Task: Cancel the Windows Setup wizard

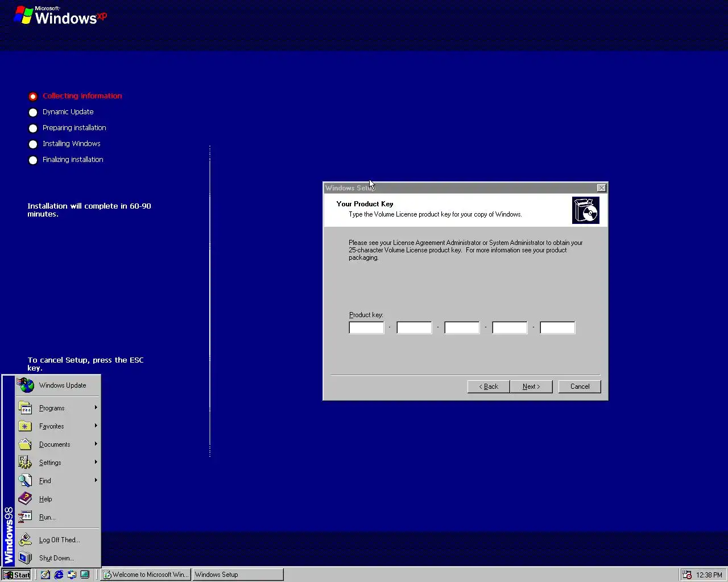Action: point(580,386)
